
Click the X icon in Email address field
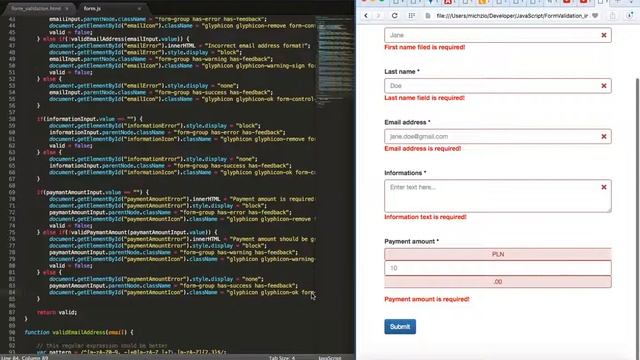pos(604,136)
